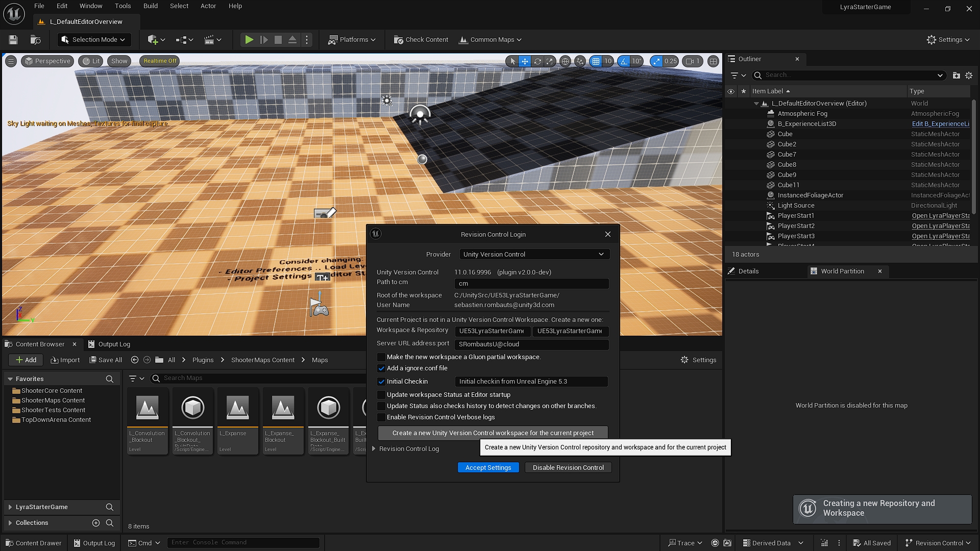The image size is (980, 551).
Task: Click the Play in Editor button
Action: (x=249, y=39)
